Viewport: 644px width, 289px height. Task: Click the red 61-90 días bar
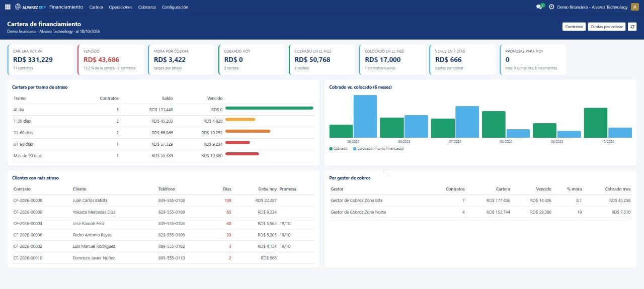(x=237, y=143)
